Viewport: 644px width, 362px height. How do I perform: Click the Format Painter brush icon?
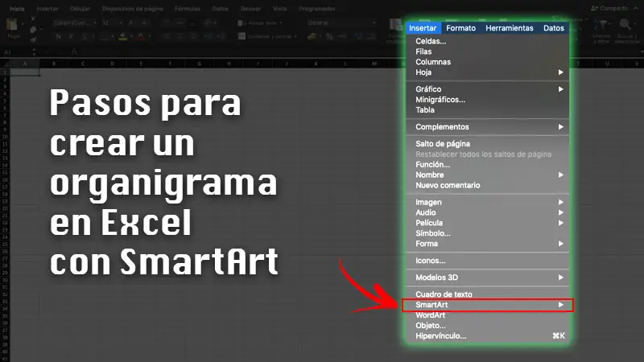coord(33,39)
